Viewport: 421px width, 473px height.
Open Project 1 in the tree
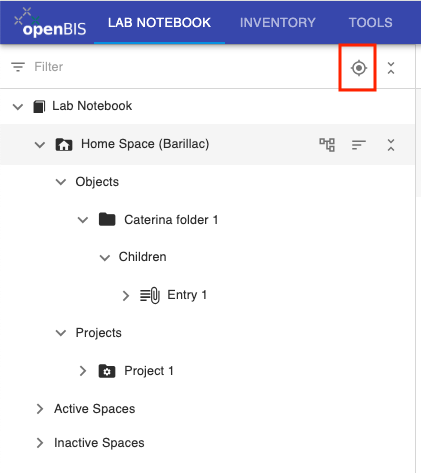149,371
